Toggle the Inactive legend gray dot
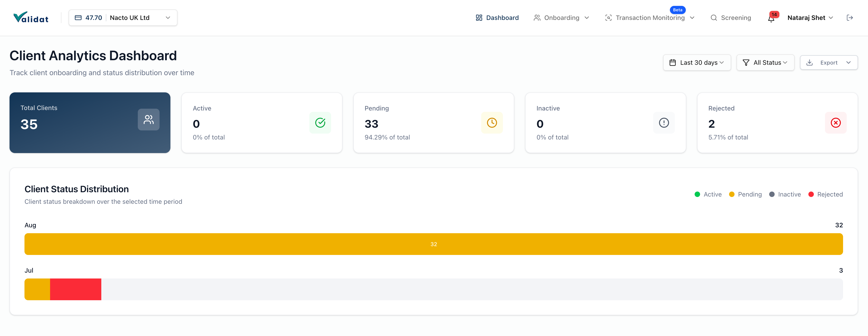The width and height of the screenshot is (868, 336). (772, 194)
